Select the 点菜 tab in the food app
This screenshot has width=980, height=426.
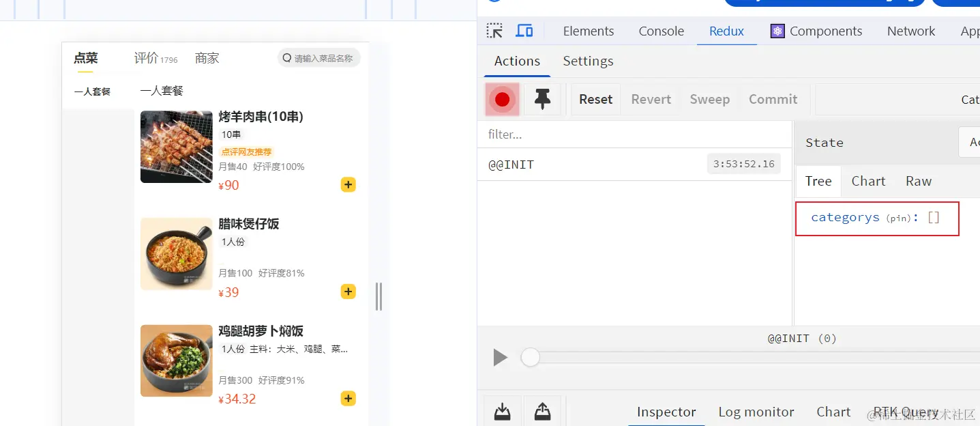click(86, 58)
